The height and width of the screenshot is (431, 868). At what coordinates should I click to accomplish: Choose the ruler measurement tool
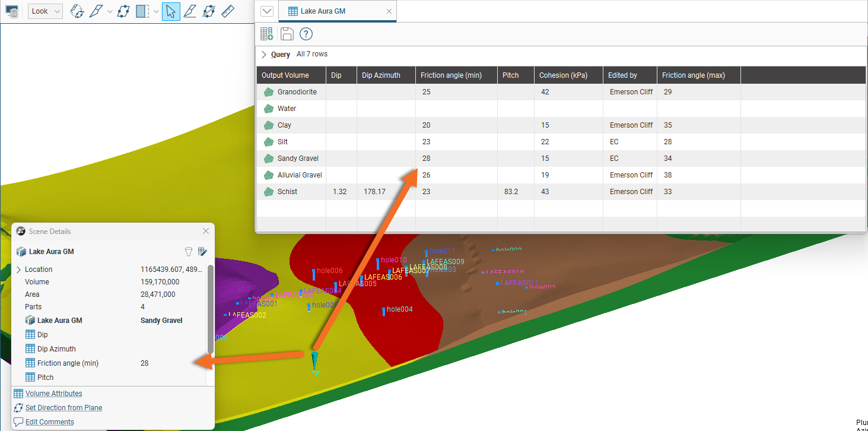pos(228,11)
